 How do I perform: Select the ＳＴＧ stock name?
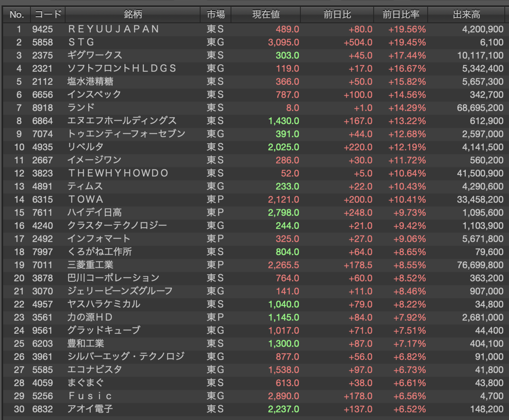[81, 42]
